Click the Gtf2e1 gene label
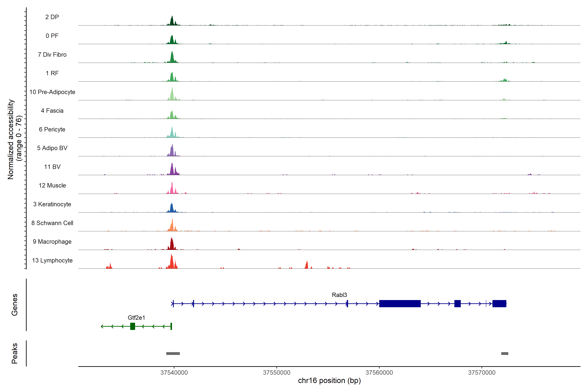The width and height of the screenshot is (588, 392). pos(136,318)
